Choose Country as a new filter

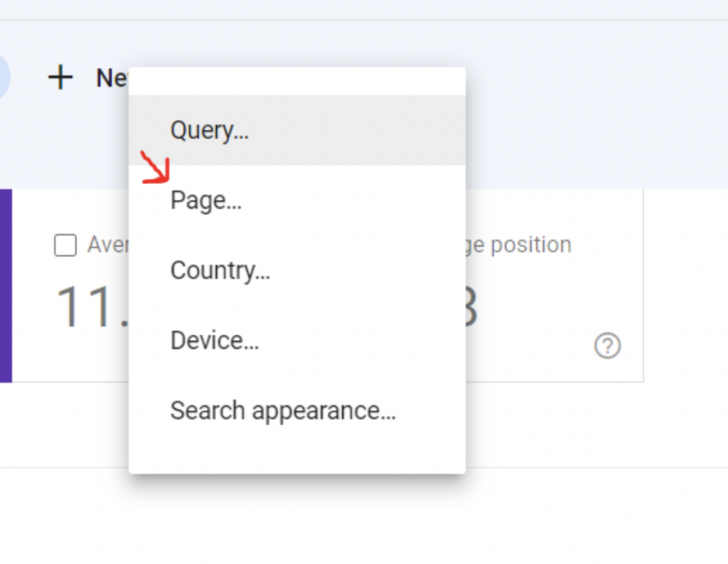click(x=220, y=270)
